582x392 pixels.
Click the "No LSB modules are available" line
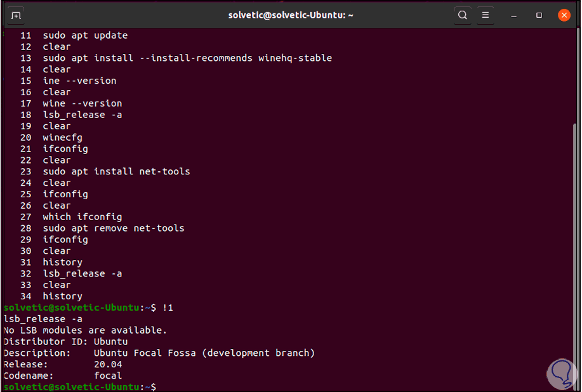pyautogui.click(x=85, y=330)
